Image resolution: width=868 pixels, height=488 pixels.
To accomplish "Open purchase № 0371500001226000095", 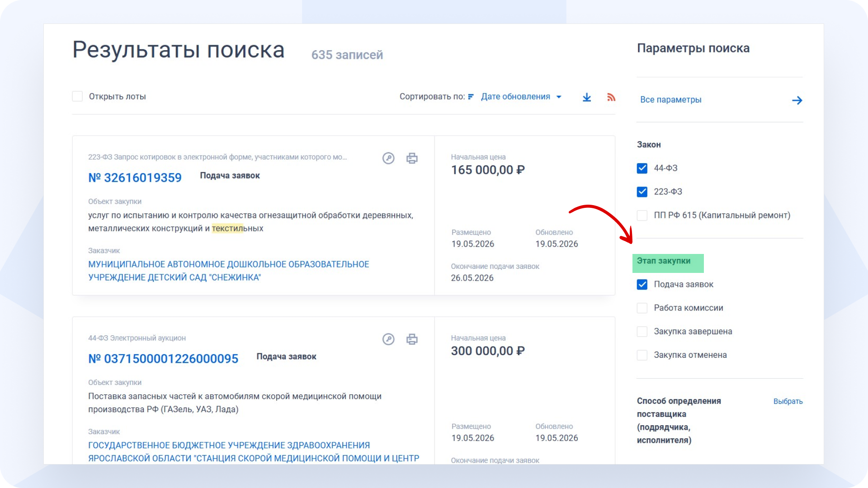I will click(x=163, y=359).
